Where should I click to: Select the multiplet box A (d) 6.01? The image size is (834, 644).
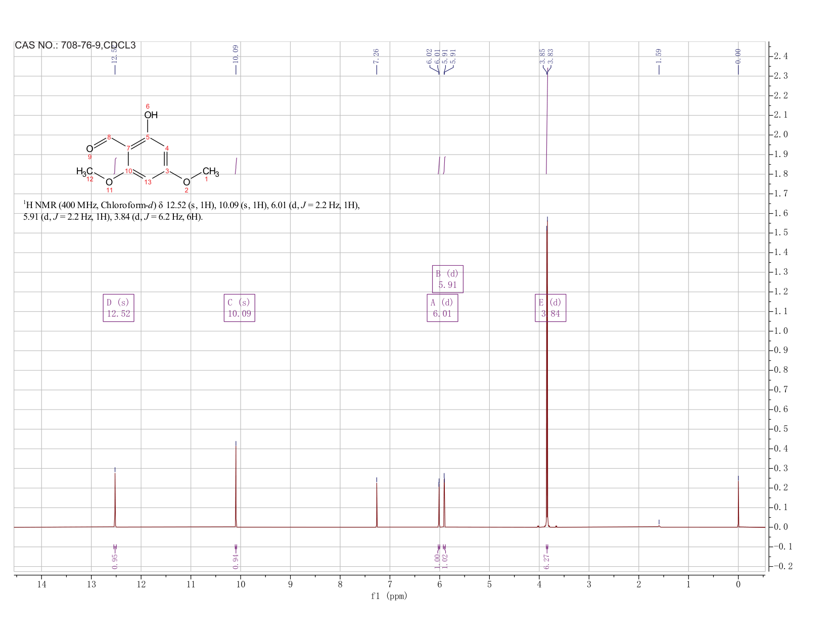pos(442,308)
